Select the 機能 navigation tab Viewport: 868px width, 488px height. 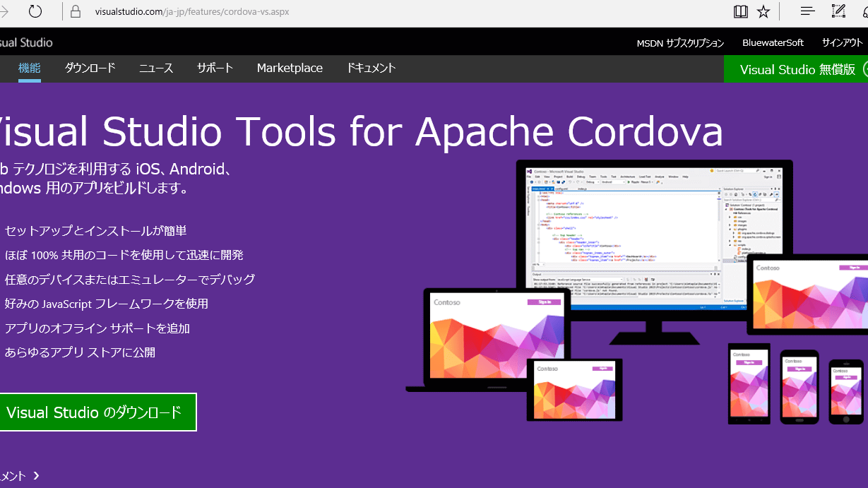[x=30, y=69]
